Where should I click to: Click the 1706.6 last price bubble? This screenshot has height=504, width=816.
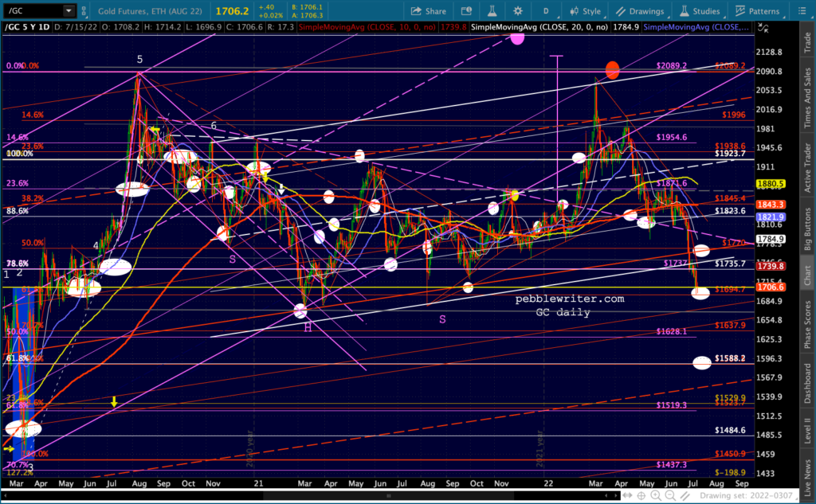[771, 287]
